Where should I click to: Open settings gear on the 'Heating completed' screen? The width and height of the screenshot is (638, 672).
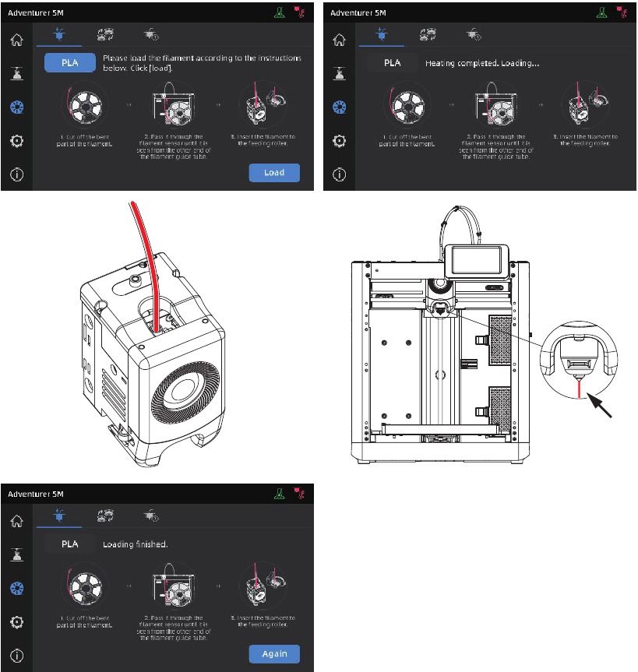339,141
